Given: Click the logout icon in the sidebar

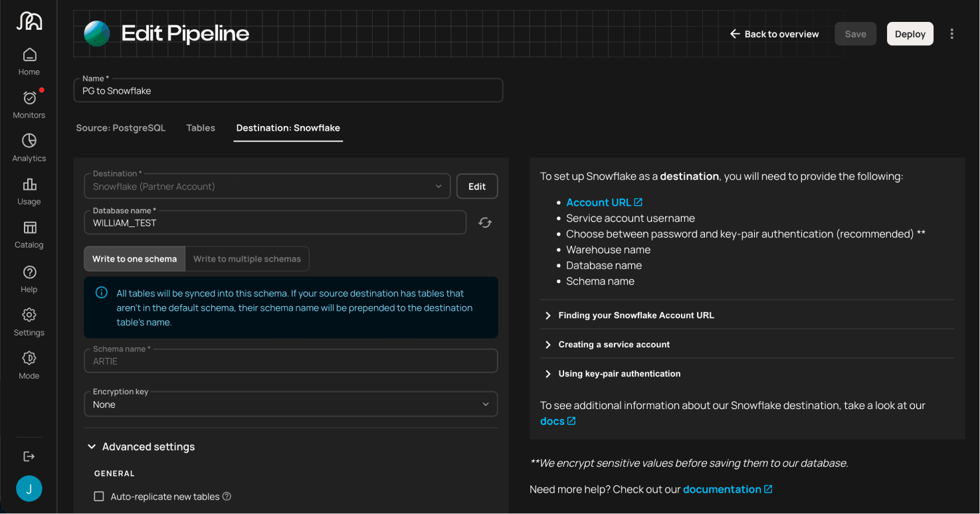Looking at the screenshot, I should (x=29, y=456).
